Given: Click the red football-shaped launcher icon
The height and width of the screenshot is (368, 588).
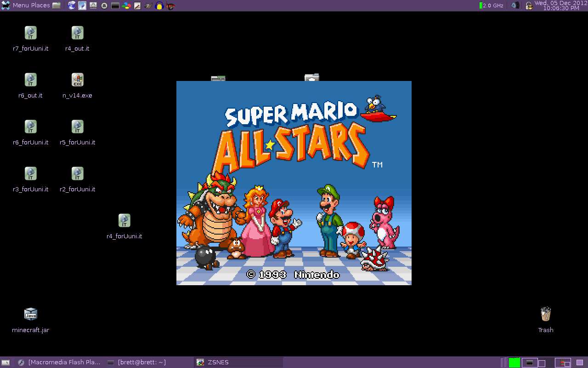Looking at the screenshot, I should tap(170, 6).
